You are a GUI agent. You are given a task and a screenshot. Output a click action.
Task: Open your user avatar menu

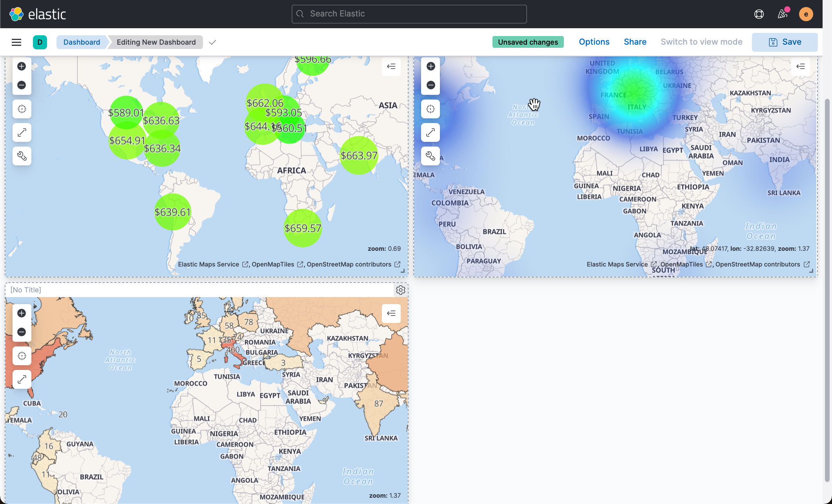tap(806, 14)
